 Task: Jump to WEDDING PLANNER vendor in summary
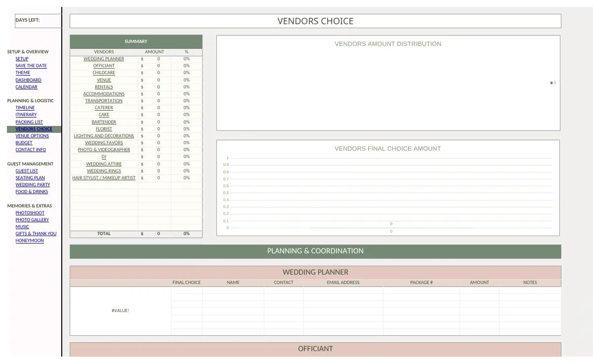click(x=104, y=59)
